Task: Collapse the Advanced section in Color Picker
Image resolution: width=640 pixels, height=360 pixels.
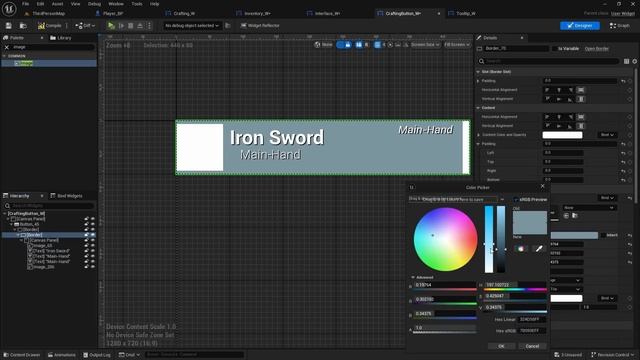Action: coord(413,277)
